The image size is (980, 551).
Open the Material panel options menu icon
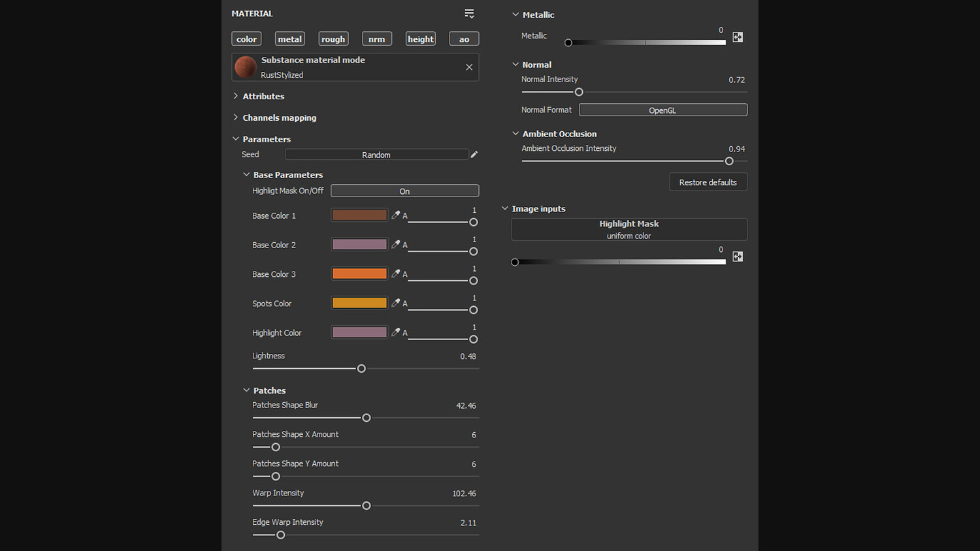(469, 14)
